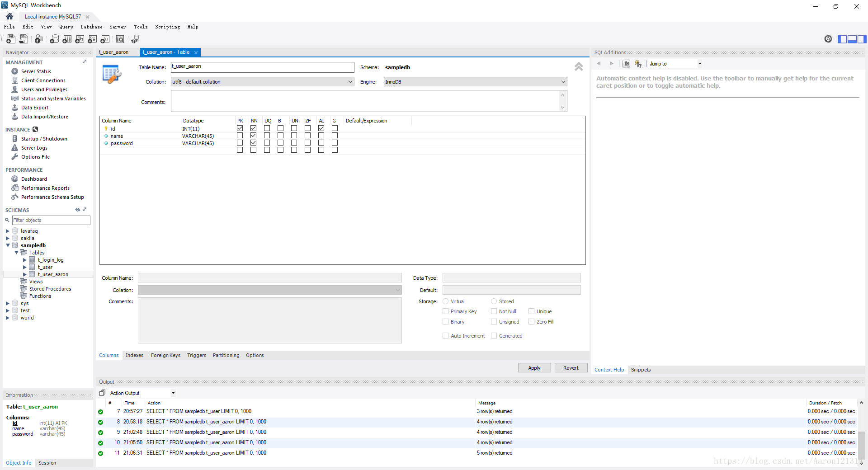Image resolution: width=868 pixels, height=470 pixels.
Task: Open Workbench preferences gear icon
Action: [x=828, y=39]
